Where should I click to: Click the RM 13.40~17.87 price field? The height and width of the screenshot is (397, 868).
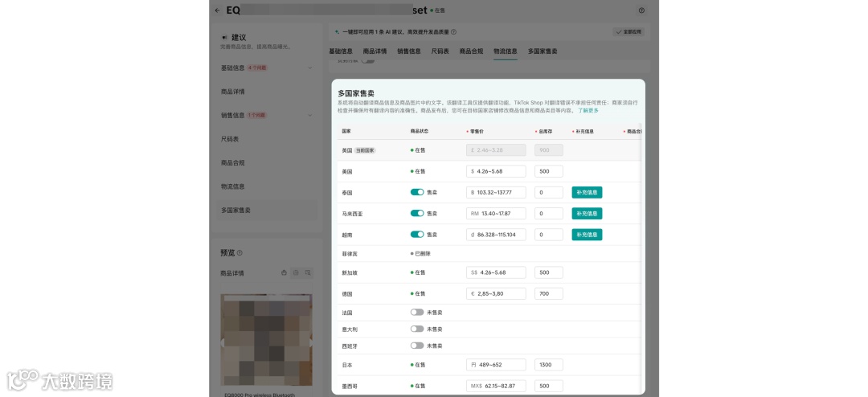click(496, 213)
